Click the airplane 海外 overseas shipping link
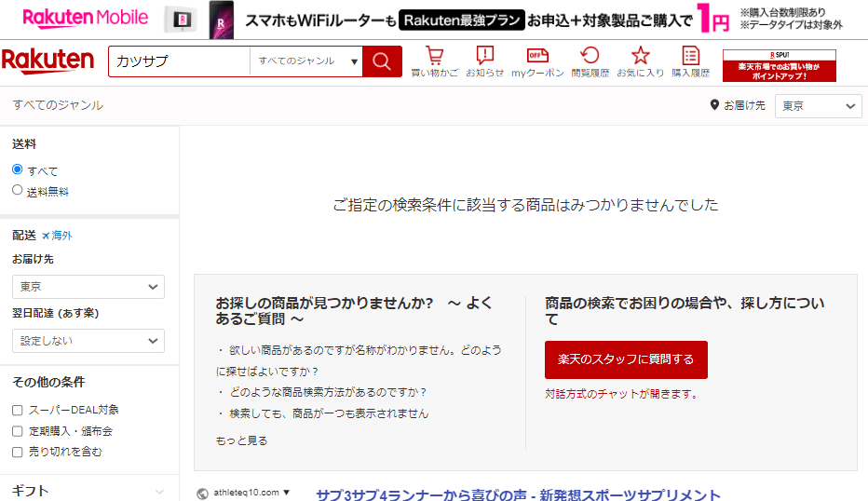Image resolution: width=868 pixels, height=501 pixels. pyautogui.click(x=57, y=236)
